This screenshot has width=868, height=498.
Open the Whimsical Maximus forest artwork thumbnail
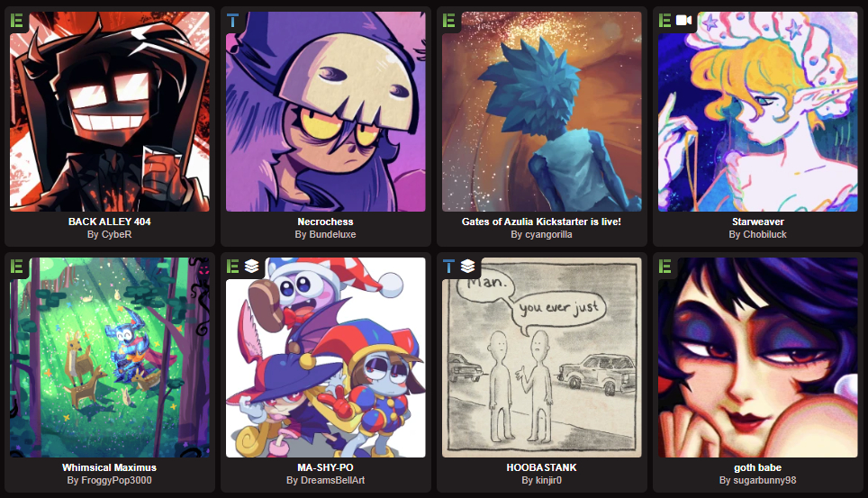(110, 358)
